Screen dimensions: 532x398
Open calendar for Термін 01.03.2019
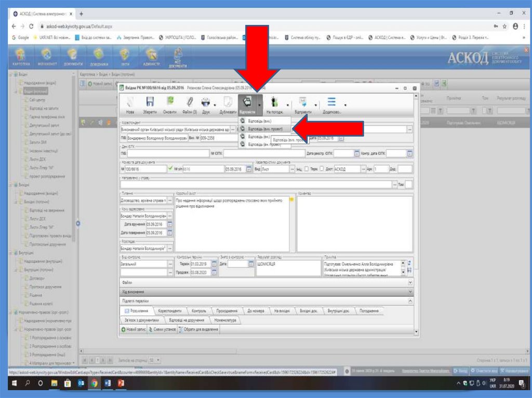tap(215, 264)
